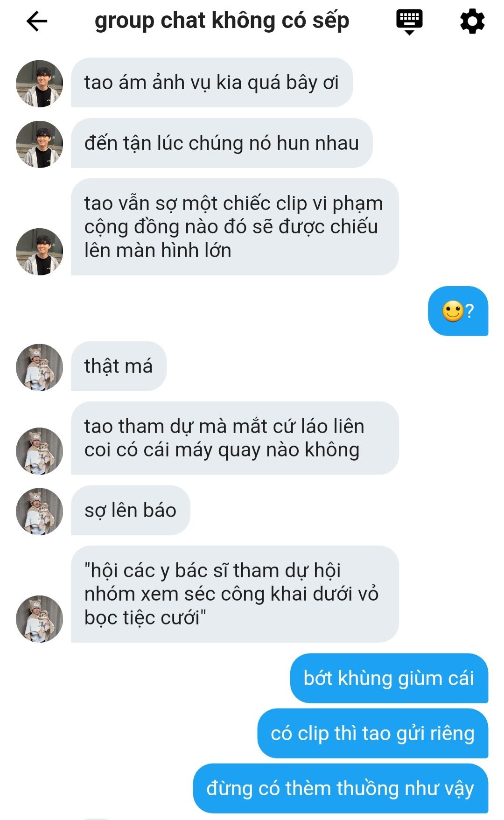
Task: Tap avatar beside 'coi có cái máy quay' message
Action: [x=40, y=451]
